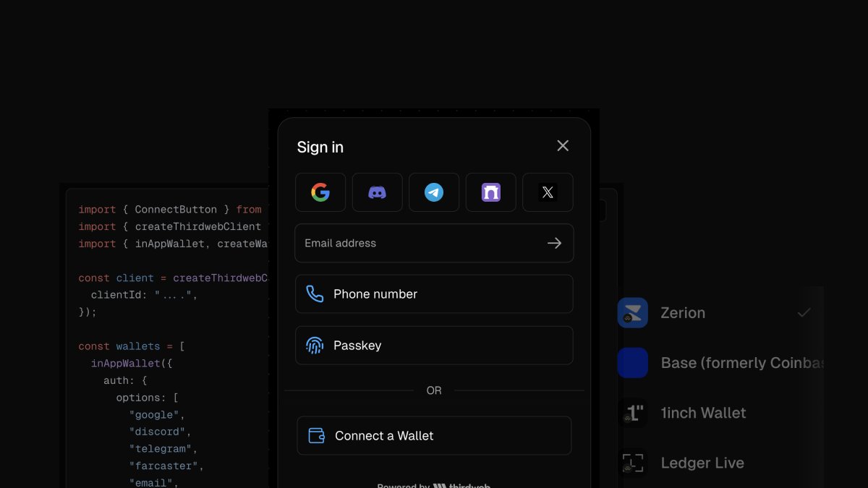This screenshot has height=488, width=868.
Task: Click the wallet icon beside Connect a Wallet
Action: 317,435
